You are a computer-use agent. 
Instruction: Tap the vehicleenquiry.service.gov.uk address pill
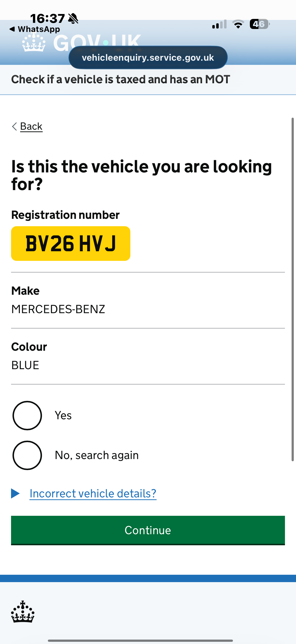point(148,57)
